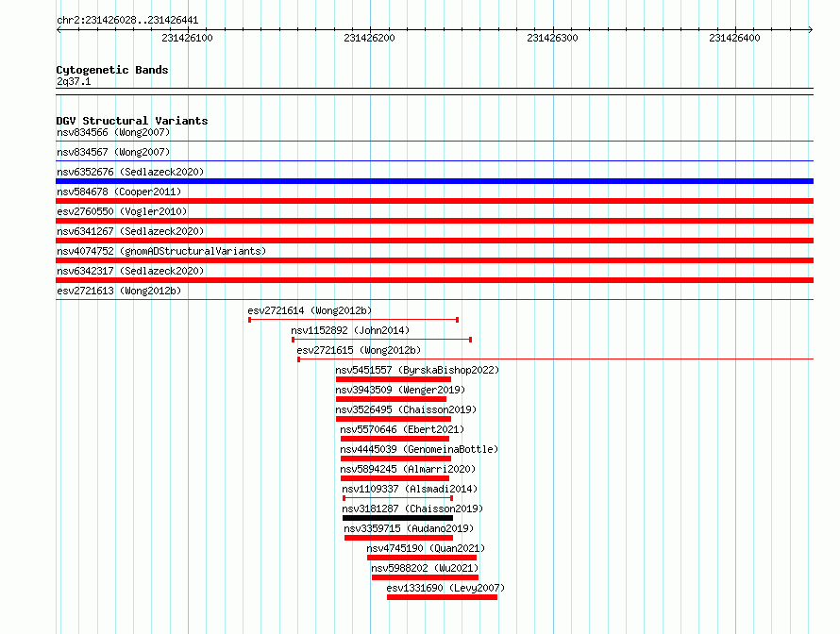Open esv2721615 (Wong2012b) label
Image resolution: width=840 pixels, height=634 pixels.
click(x=359, y=350)
